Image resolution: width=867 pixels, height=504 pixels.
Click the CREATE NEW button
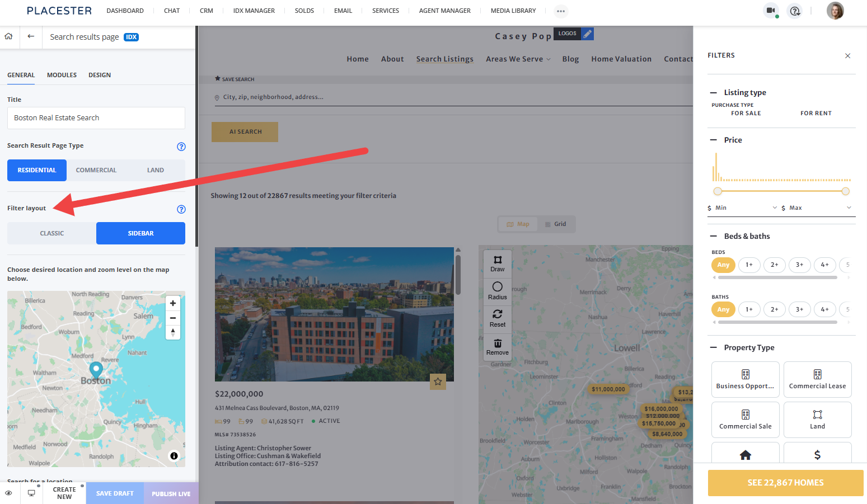coord(64,493)
